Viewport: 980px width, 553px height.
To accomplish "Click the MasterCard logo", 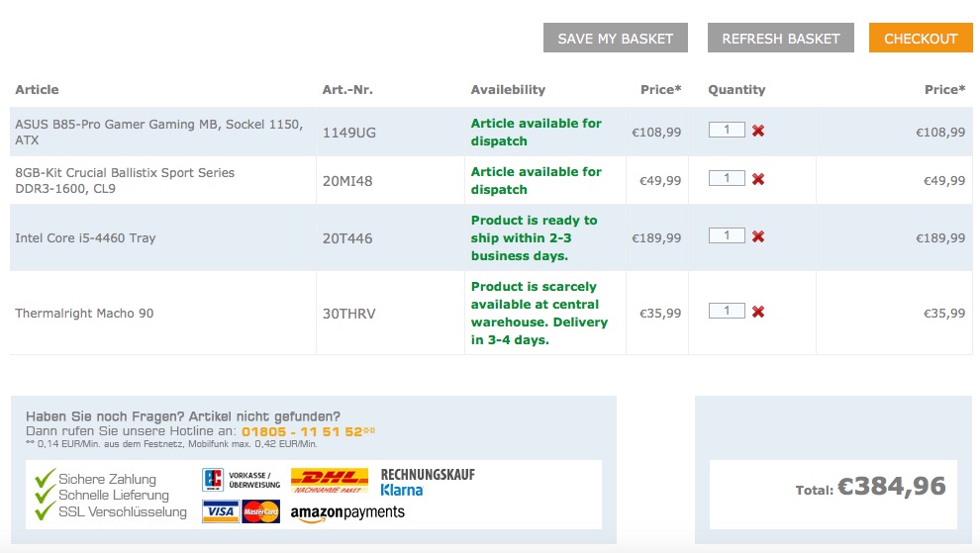I will click(x=261, y=511).
